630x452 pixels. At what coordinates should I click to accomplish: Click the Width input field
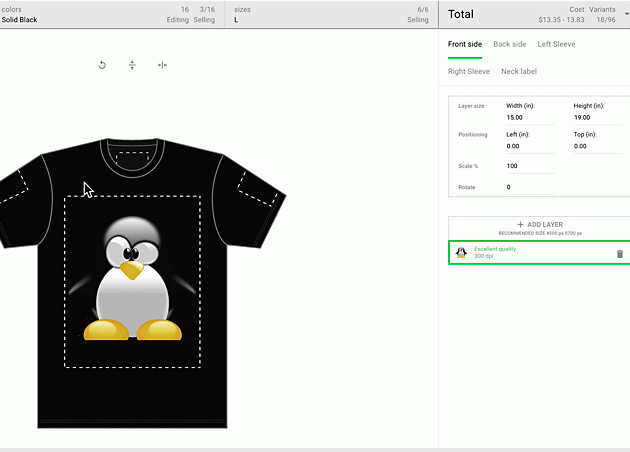530,118
